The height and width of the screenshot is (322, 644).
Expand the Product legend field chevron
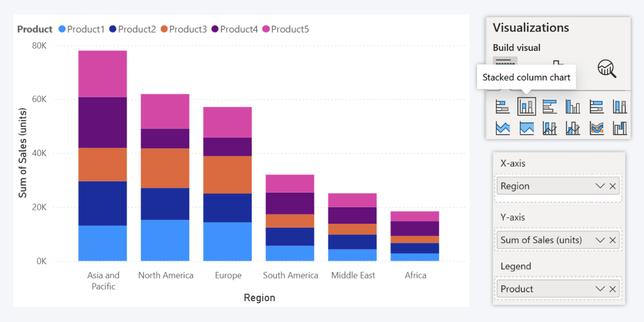[x=600, y=289]
